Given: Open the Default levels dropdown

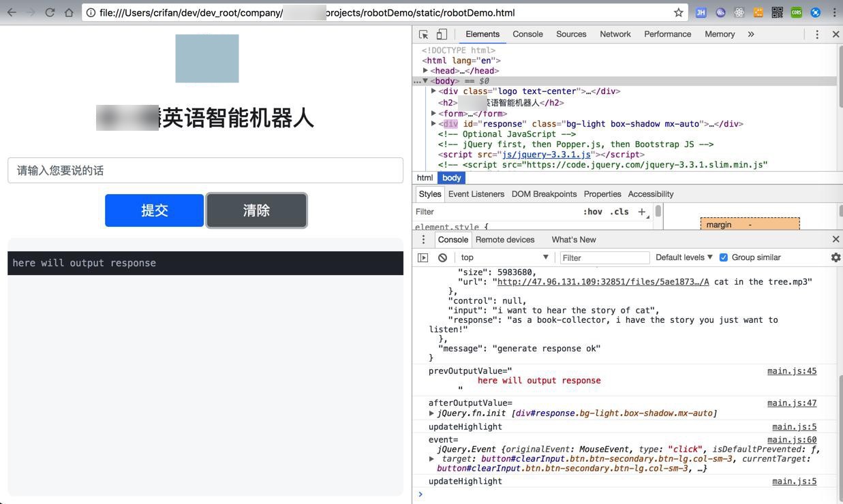Looking at the screenshot, I should pos(684,257).
